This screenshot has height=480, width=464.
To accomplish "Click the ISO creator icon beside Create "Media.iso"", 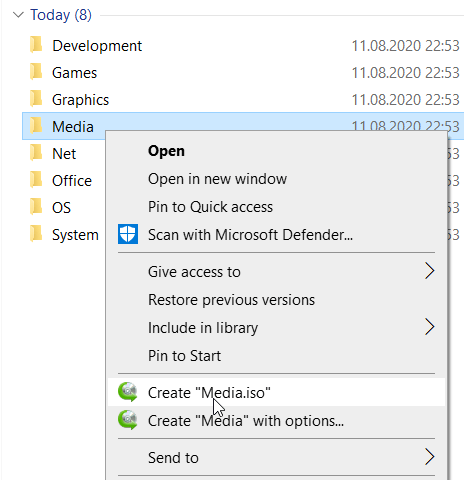I will coord(128,392).
